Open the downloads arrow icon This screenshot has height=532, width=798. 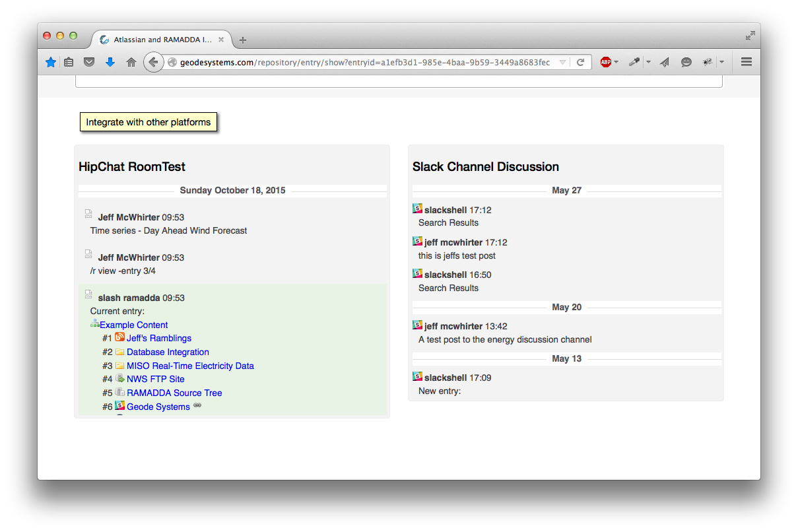click(x=110, y=62)
